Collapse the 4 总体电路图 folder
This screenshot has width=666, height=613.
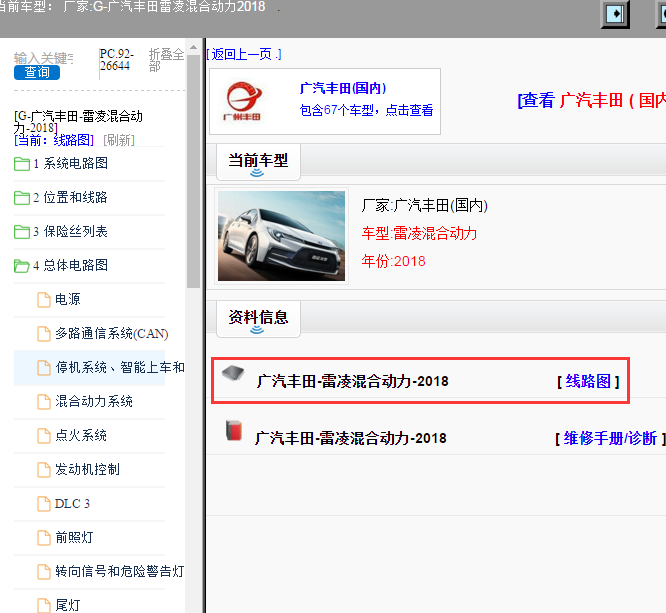pyautogui.click(x=70, y=266)
